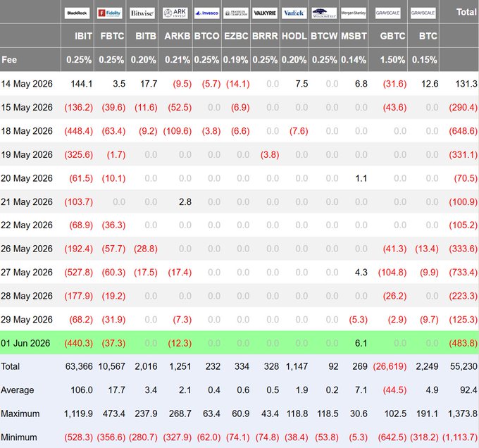
Task: Select the BTCO column header
Action: point(207,36)
